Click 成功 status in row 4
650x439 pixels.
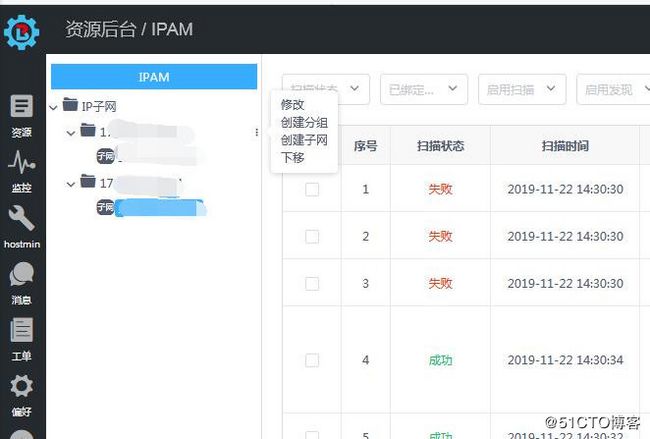click(441, 360)
